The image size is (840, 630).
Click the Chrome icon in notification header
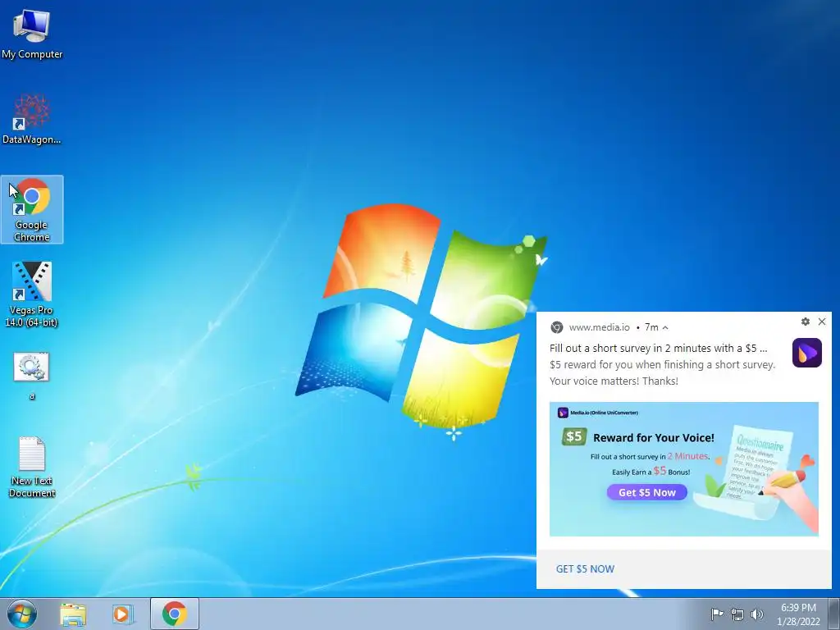pos(557,327)
